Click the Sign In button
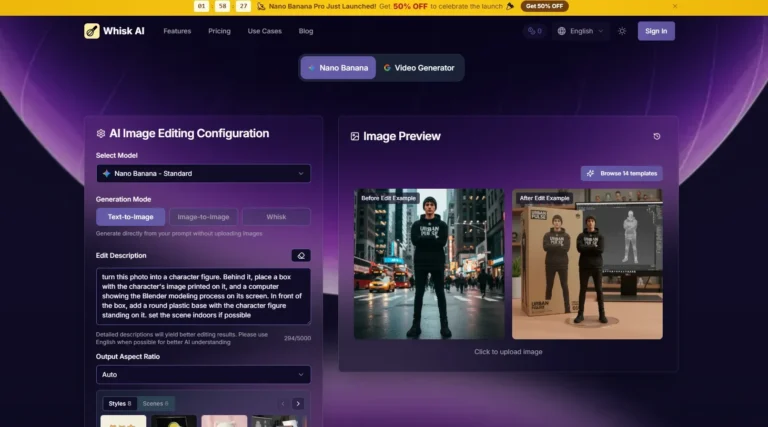 point(656,31)
